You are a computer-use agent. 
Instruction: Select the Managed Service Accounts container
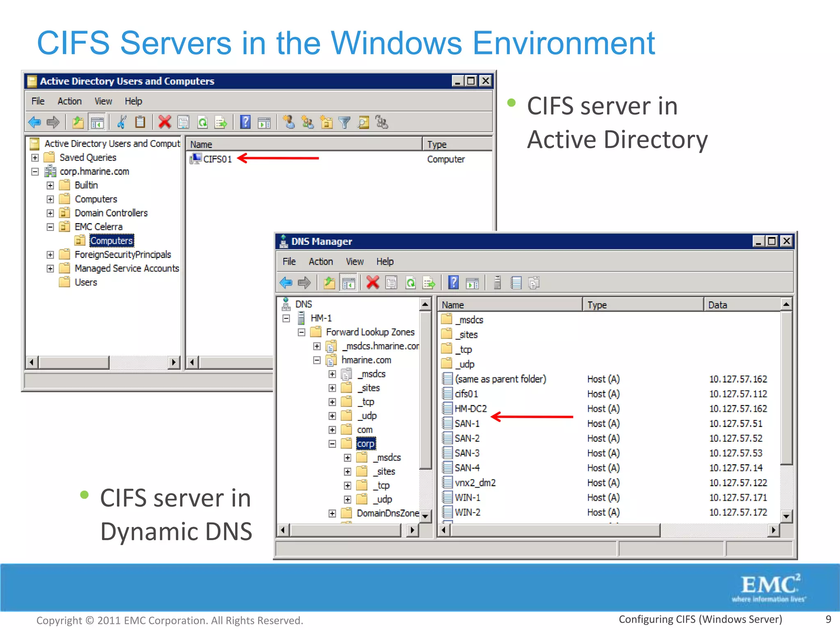click(x=127, y=269)
